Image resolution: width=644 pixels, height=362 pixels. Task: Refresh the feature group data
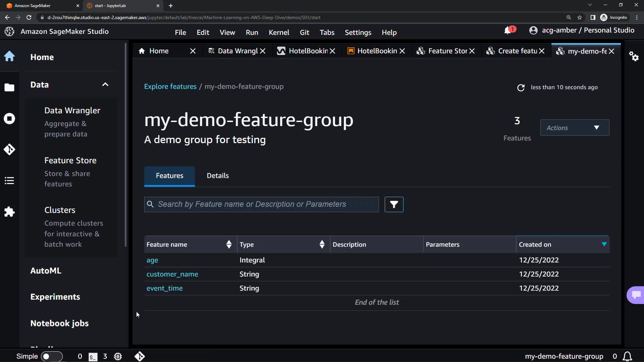(521, 88)
